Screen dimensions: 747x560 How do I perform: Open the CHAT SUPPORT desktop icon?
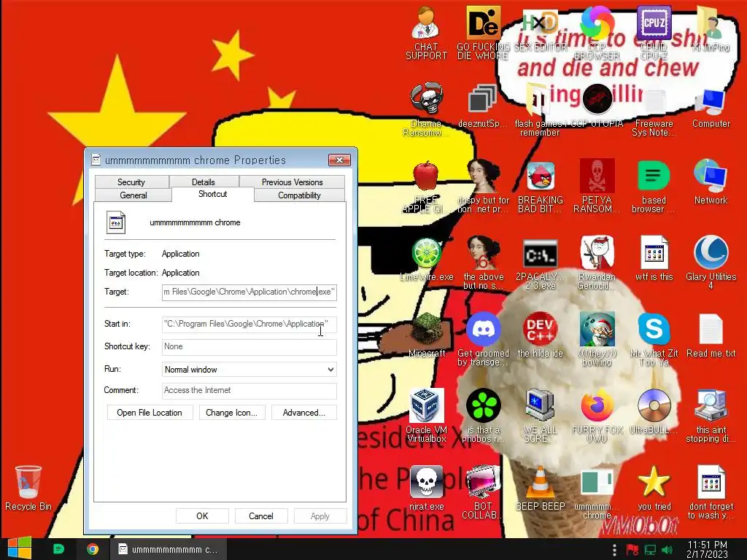[426, 34]
